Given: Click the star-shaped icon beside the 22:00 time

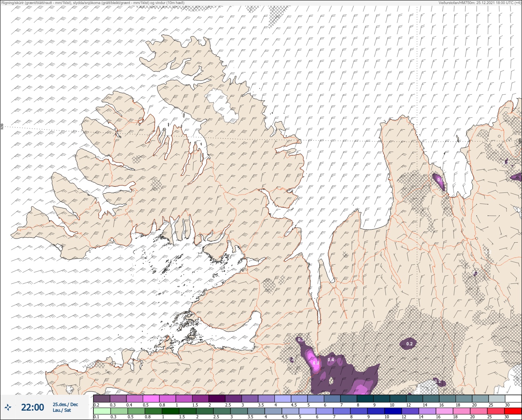Looking at the screenshot, I should point(8,407).
